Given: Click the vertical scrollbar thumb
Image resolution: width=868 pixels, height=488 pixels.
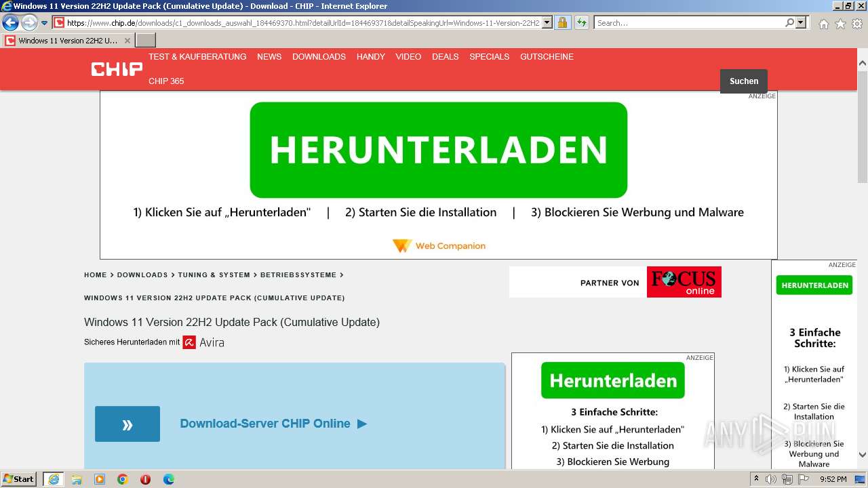Looking at the screenshot, I should point(863,127).
